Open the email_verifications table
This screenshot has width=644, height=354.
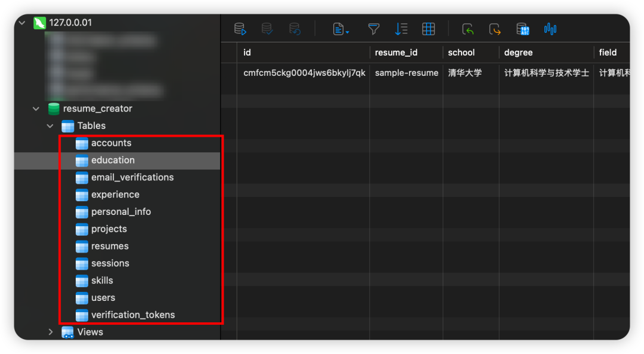click(132, 177)
